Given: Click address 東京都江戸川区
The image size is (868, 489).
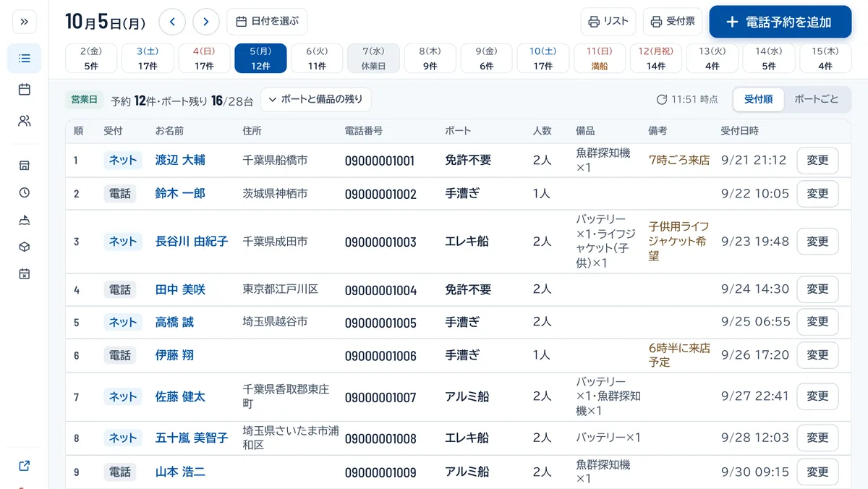Looking at the screenshot, I should [x=281, y=289].
